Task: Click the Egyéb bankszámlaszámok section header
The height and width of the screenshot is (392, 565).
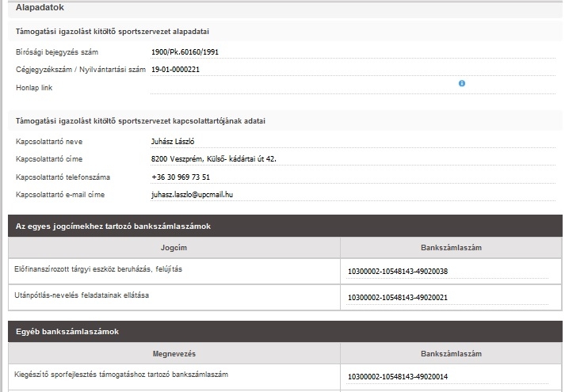Action: point(67,331)
